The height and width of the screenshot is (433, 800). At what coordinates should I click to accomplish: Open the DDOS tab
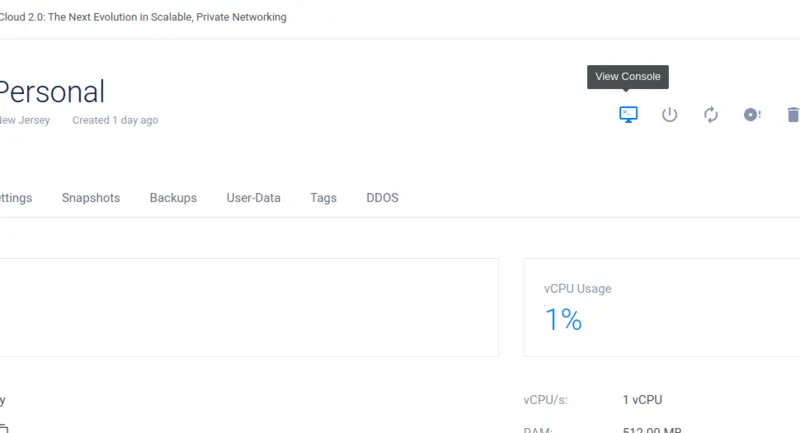point(382,198)
